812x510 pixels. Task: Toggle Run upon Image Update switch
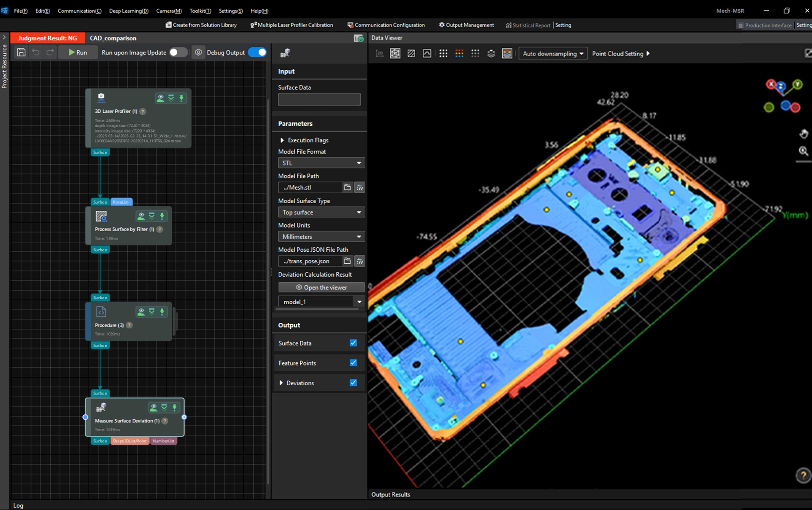[x=178, y=52]
